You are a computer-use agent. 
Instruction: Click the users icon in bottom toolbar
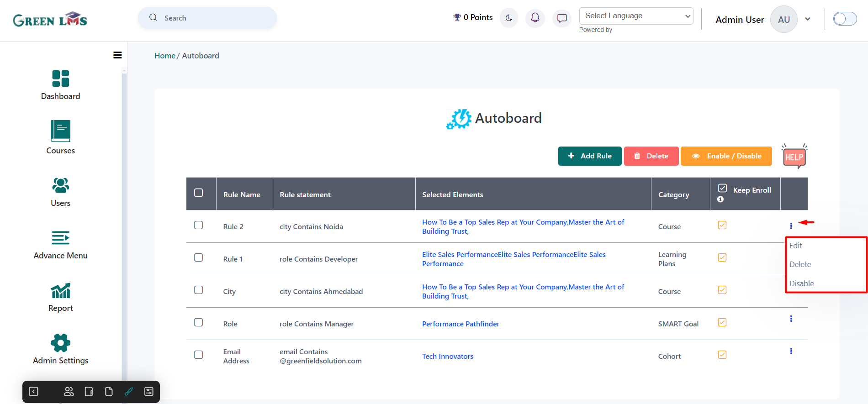[x=69, y=392]
